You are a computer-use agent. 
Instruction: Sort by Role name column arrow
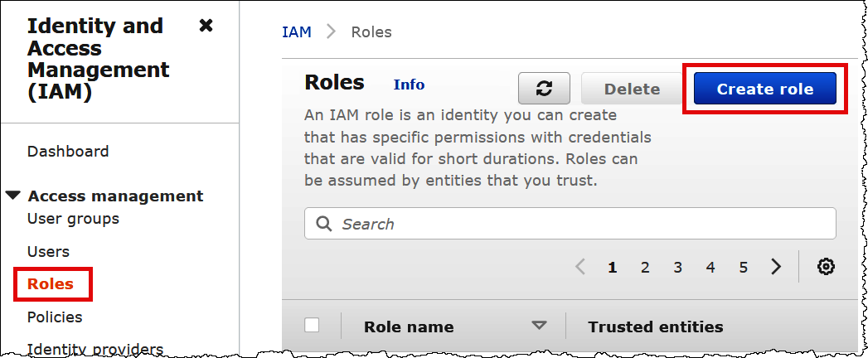[x=540, y=326]
